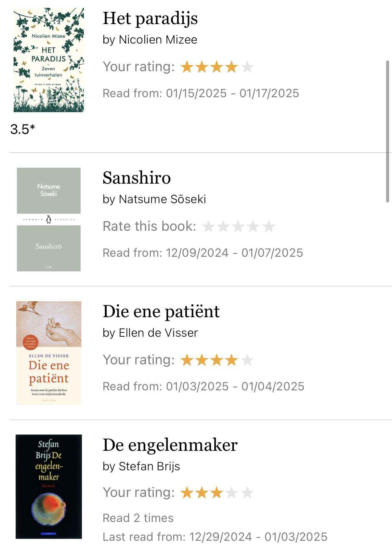Image resolution: width=392 pixels, height=546 pixels.
Task: Tap the De engelenmaker cover image
Action: click(x=49, y=487)
